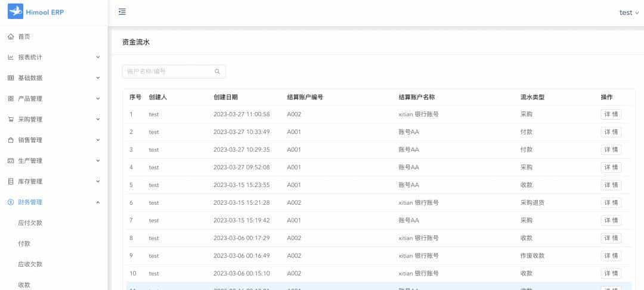Click 详情 for row 1
Screen dimensions: 644x290
tap(611, 114)
